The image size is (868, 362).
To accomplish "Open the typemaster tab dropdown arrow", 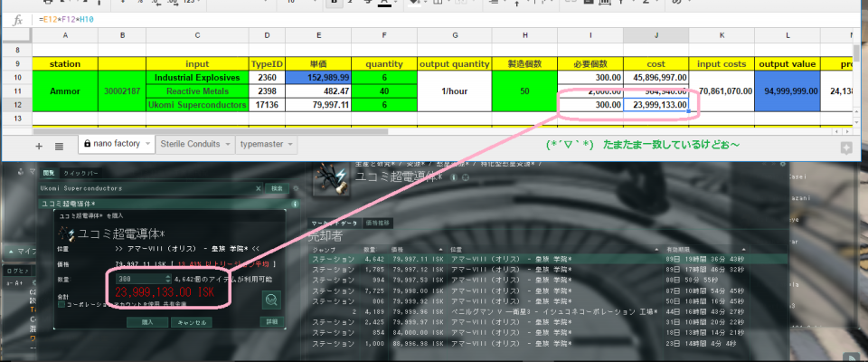I will point(291,144).
